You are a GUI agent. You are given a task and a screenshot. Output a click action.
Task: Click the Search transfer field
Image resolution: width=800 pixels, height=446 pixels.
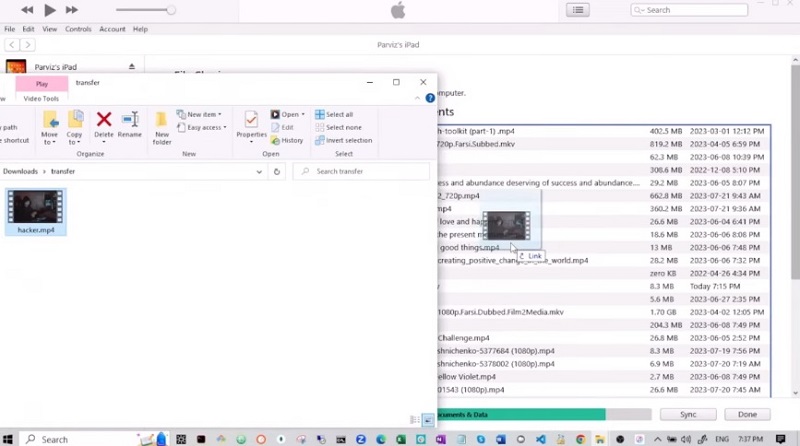click(361, 171)
